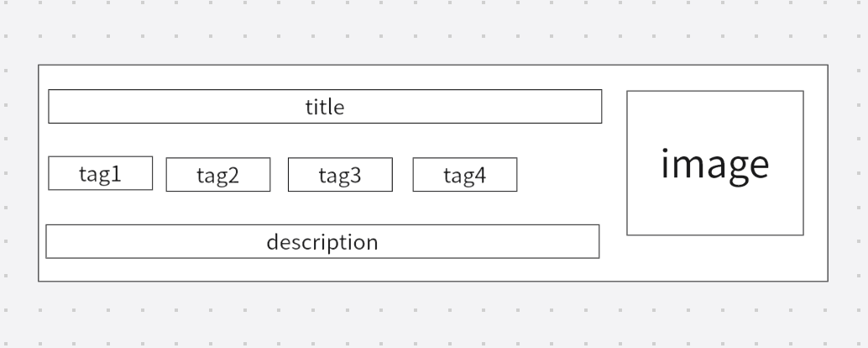Click blank card area above the image box
Viewport: 868px width, 348px height.
click(714, 77)
